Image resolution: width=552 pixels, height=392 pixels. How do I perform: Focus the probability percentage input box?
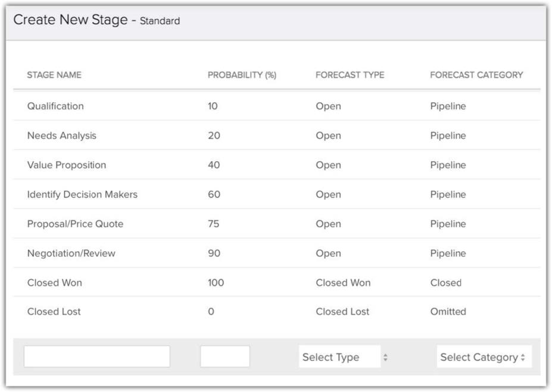pyautogui.click(x=224, y=356)
